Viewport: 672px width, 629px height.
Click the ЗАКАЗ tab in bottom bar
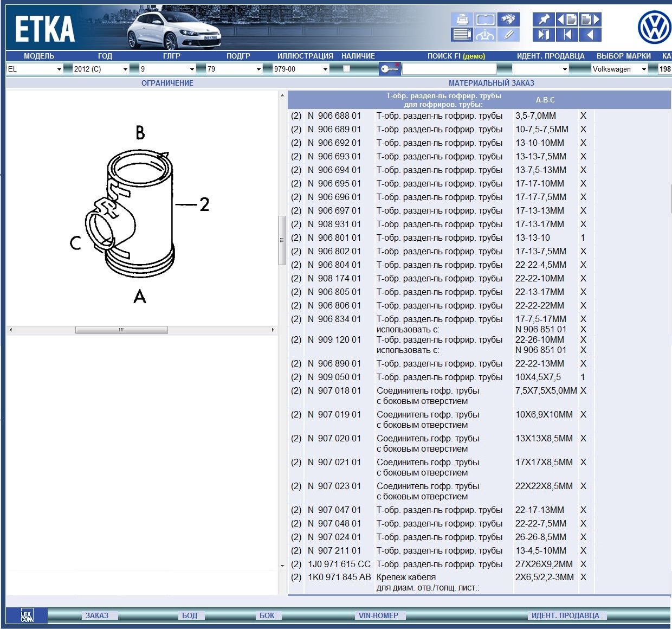pyautogui.click(x=97, y=615)
